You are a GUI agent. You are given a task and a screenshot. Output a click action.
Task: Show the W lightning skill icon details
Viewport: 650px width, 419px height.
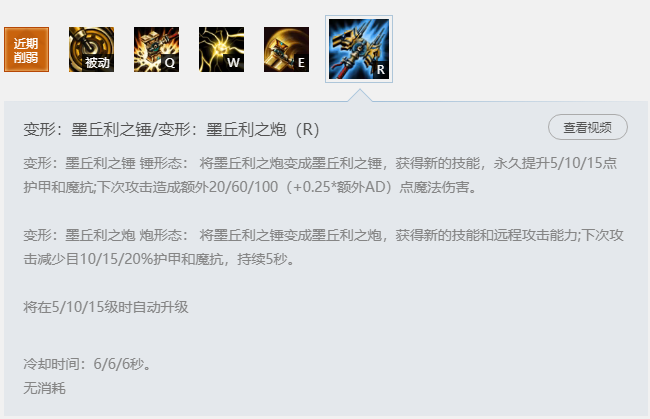tap(221, 49)
